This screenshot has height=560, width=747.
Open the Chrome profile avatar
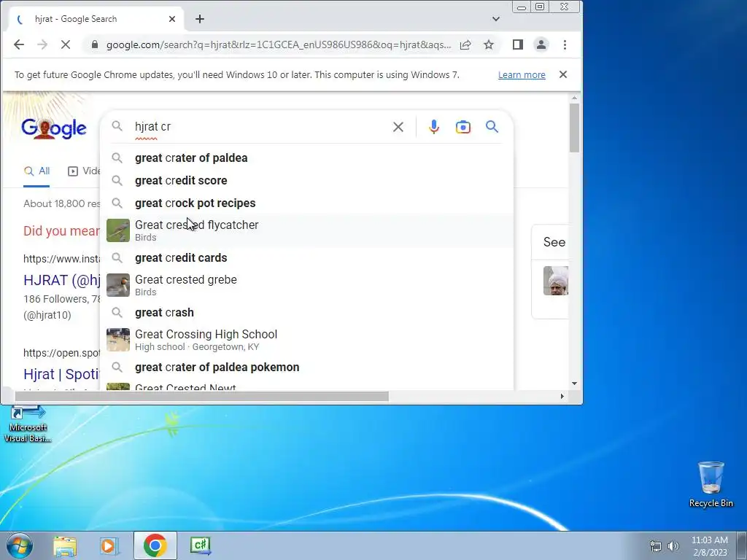(541, 44)
